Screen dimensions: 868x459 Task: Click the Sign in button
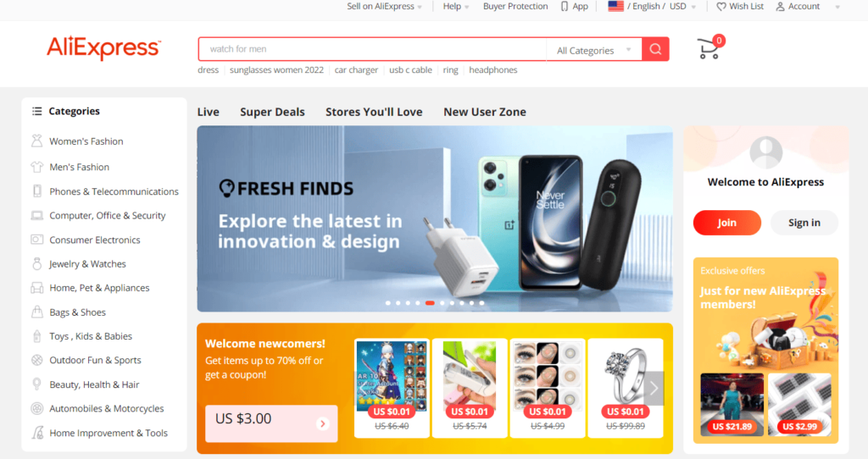[x=804, y=223]
